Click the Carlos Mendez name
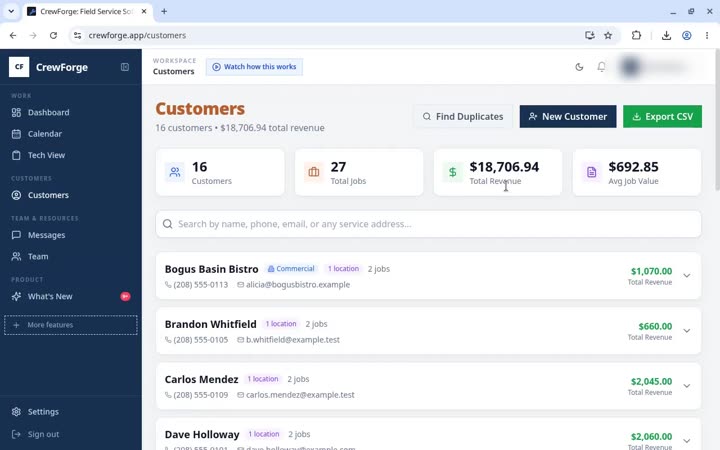This screenshot has height=450, width=720. [202, 379]
